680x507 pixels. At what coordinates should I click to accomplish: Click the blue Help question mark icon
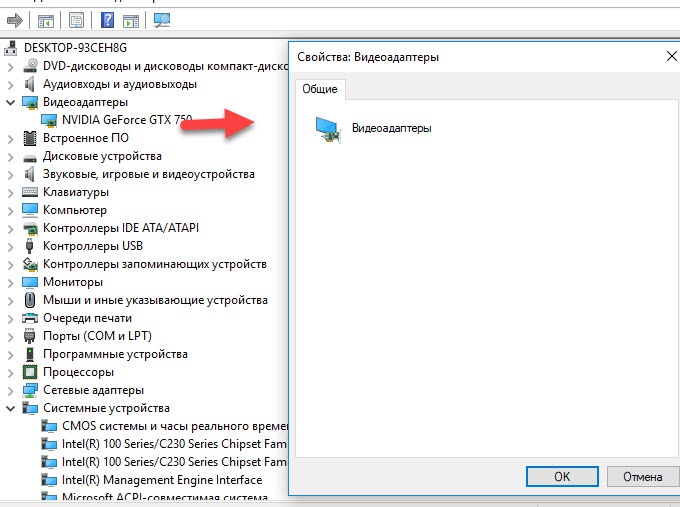pyautogui.click(x=107, y=20)
